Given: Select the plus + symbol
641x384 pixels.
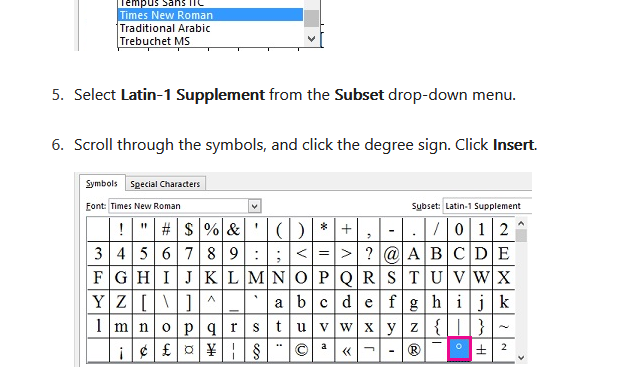Looking at the screenshot, I should (346, 229).
